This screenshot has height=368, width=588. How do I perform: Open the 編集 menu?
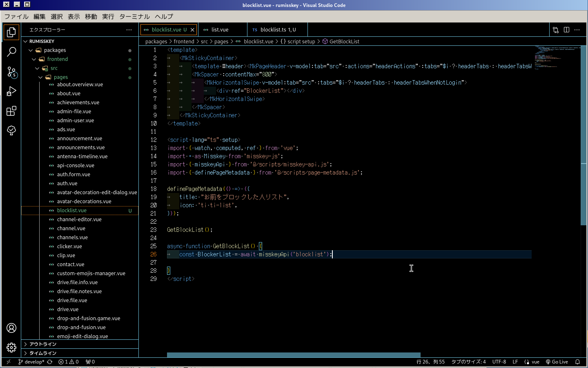(x=40, y=16)
